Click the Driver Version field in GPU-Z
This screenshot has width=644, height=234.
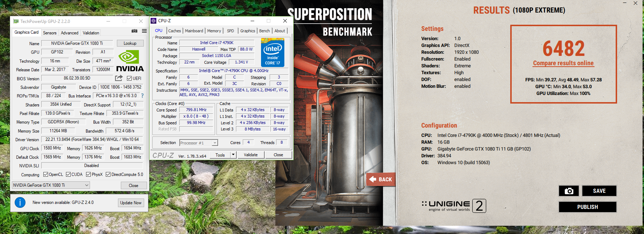pos(92,139)
